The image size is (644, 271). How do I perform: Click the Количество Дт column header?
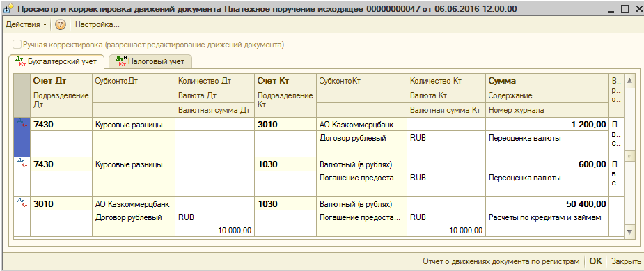coord(215,81)
